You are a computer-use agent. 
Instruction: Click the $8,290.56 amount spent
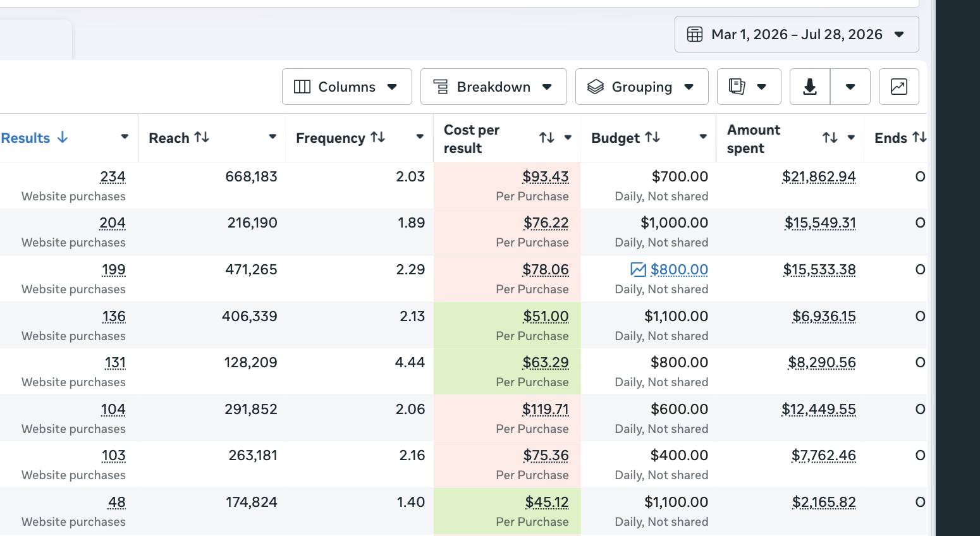822,363
